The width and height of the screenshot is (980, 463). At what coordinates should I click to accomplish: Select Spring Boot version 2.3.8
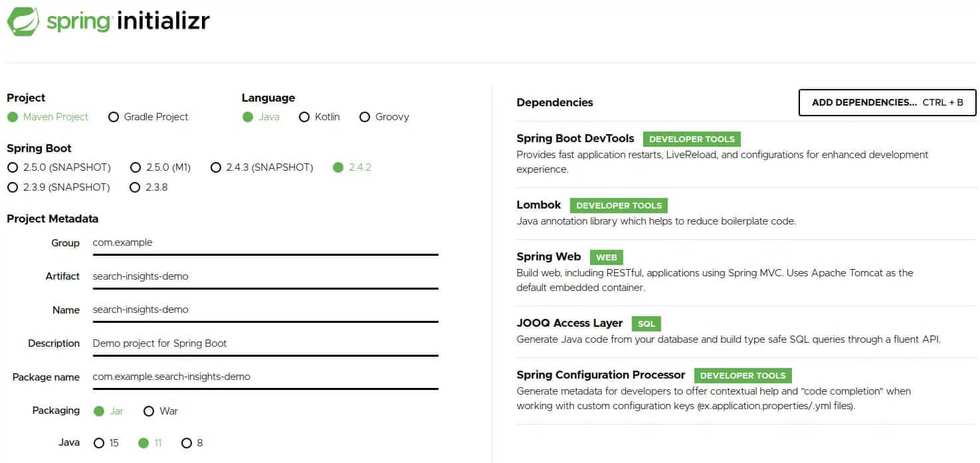point(135,187)
